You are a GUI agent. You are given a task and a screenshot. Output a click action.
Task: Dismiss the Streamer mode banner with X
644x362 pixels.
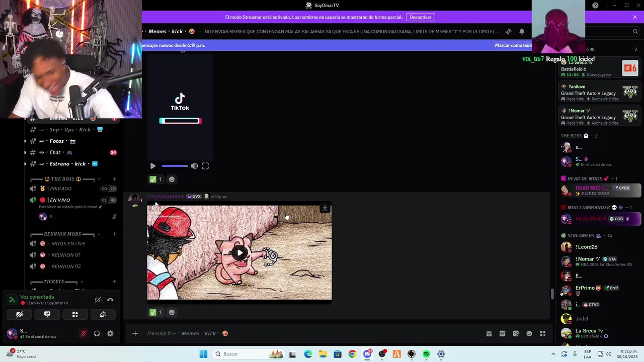point(635,17)
